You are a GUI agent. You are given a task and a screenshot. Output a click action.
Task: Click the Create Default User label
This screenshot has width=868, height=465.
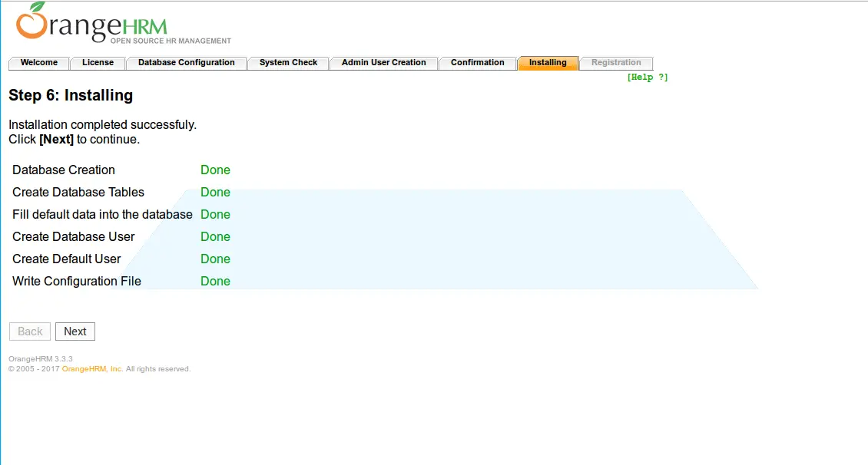click(66, 259)
